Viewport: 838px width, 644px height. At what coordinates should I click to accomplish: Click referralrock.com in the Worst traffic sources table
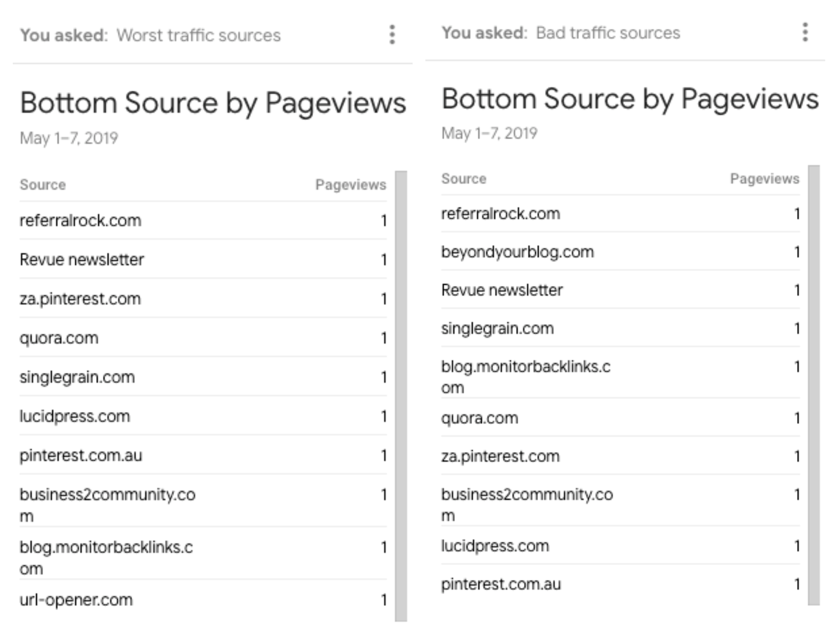pyautogui.click(x=81, y=220)
